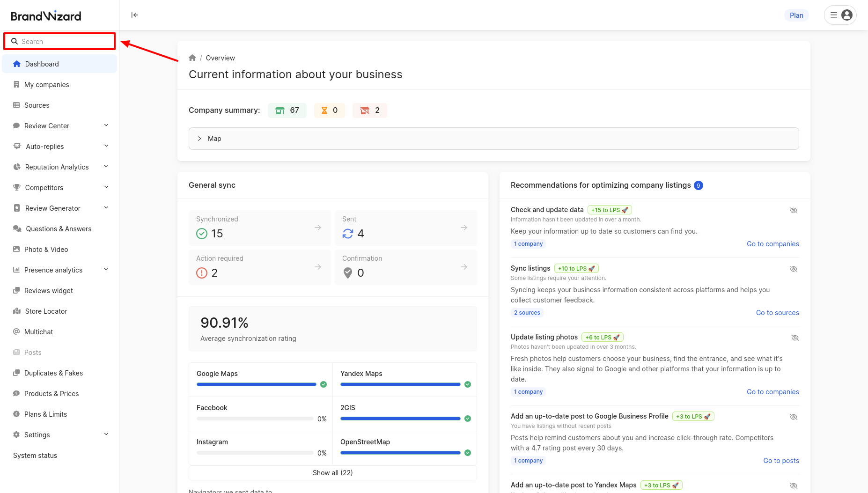The image size is (868, 493).
Task: Click Go to sources link
Action: click(777, 313)
